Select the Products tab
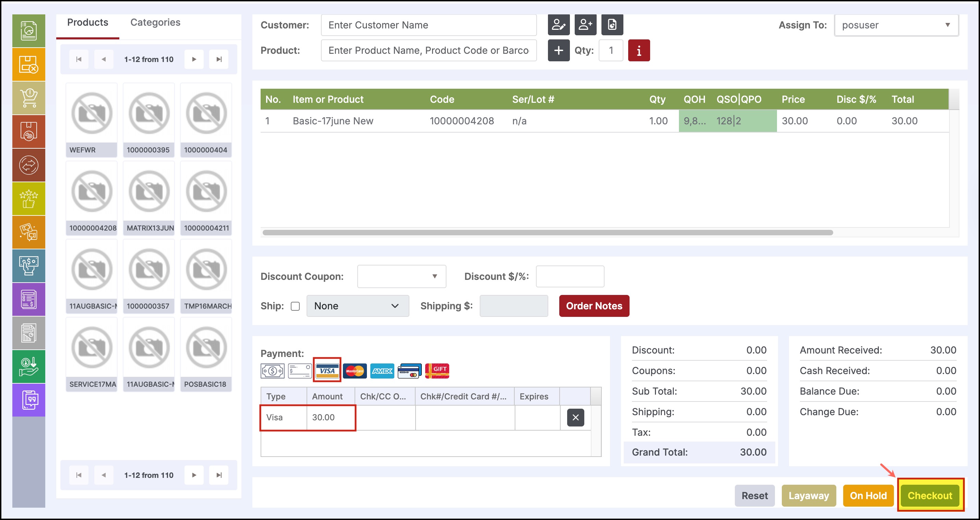980x520 pixels. pos(87,22)
